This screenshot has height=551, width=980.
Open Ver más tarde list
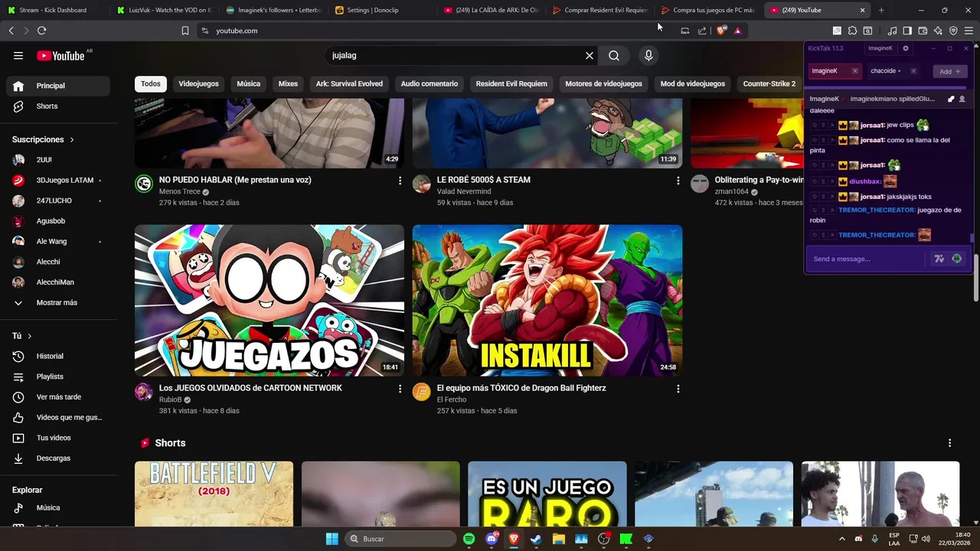point(60,397)
